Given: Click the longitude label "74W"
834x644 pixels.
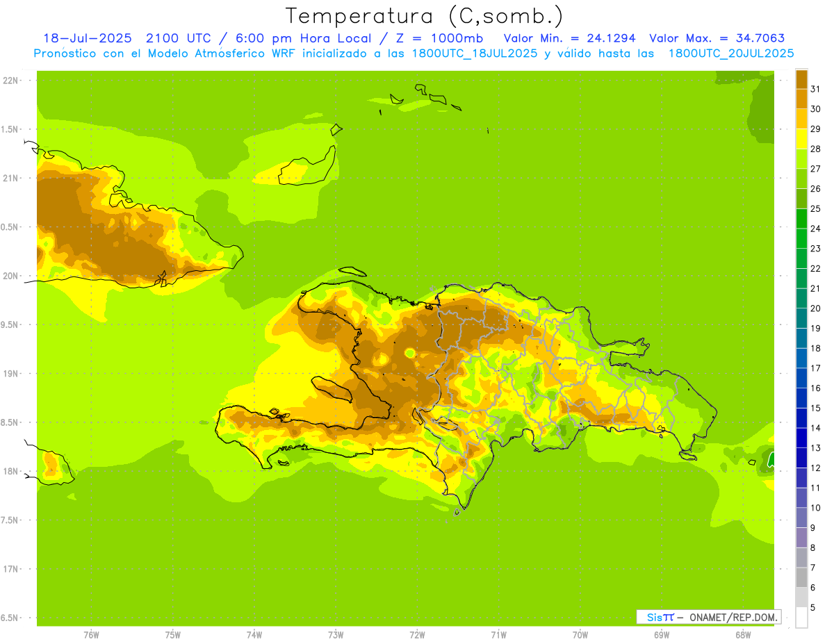Looking at the screenshot, I should pyautogui.click(x=254, y=634).
